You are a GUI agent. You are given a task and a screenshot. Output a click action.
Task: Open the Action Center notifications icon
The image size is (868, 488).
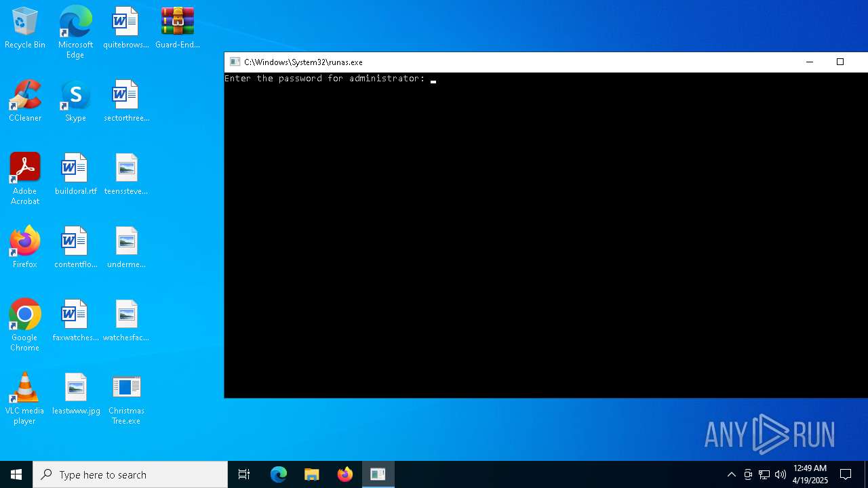pyautogui.click(x=846, y=474)
